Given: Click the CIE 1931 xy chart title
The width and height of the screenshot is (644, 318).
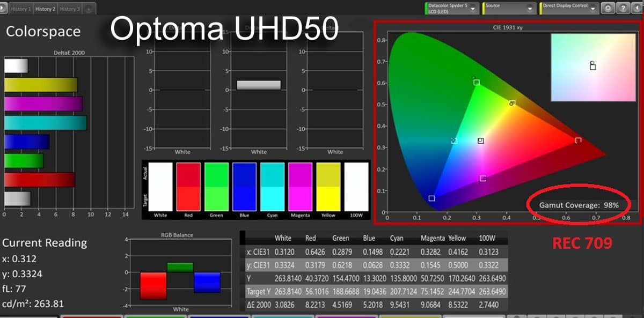Looking at the screenshot, I should 507,27.
